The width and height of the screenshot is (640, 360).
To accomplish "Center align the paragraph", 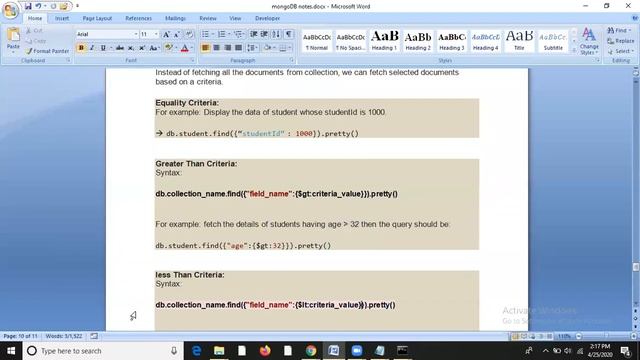I will (x=216, y=48).
